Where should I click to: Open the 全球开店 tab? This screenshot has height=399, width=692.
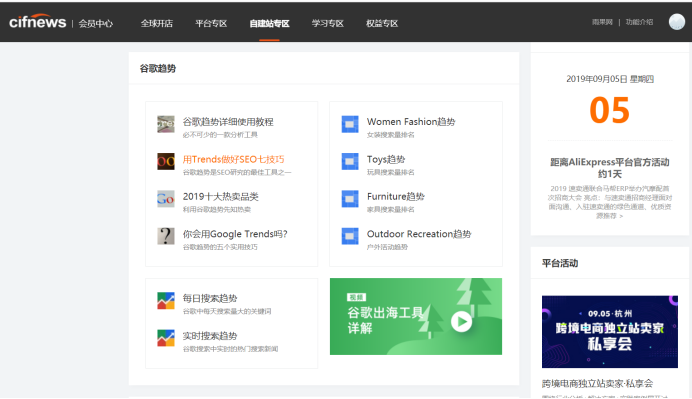point(157,23)
